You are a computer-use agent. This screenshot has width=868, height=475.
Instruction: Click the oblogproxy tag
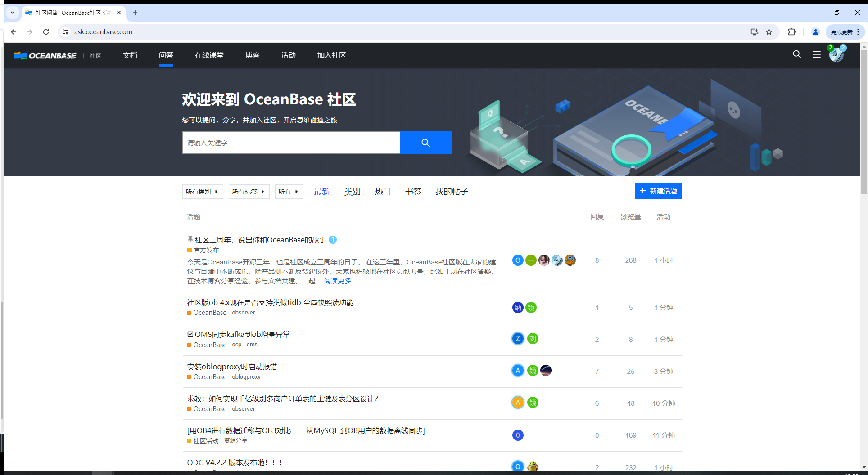(x=246, y=377)
